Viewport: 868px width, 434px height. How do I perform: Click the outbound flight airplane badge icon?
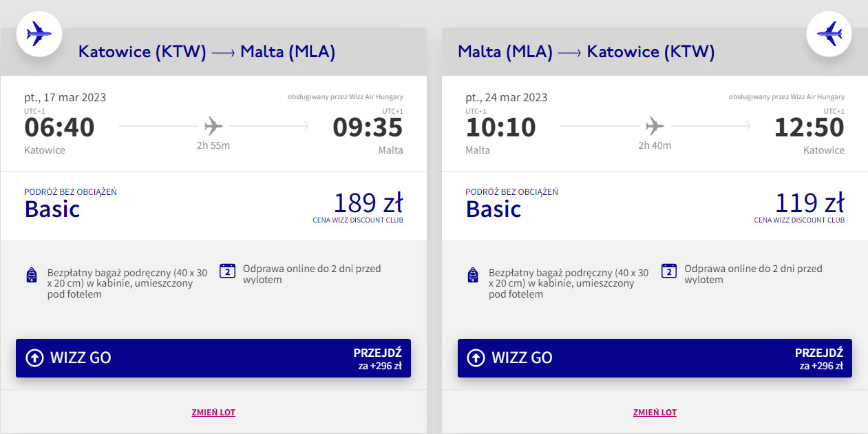pyautogui.click(x=39, y=33)
